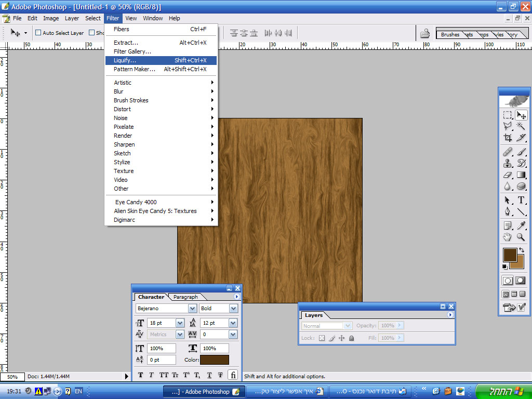Select the Magic Wand tool
532x399 pixels.
(521, 126)
